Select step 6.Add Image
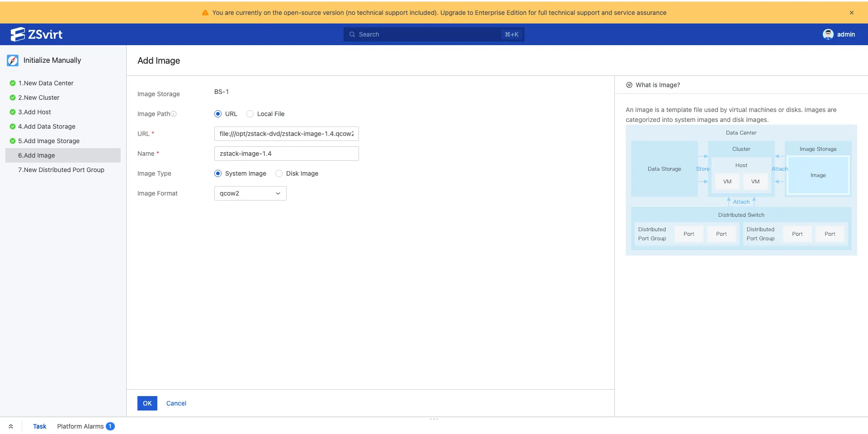The width and height of the screenshot is (868, 434). (63, 155)
